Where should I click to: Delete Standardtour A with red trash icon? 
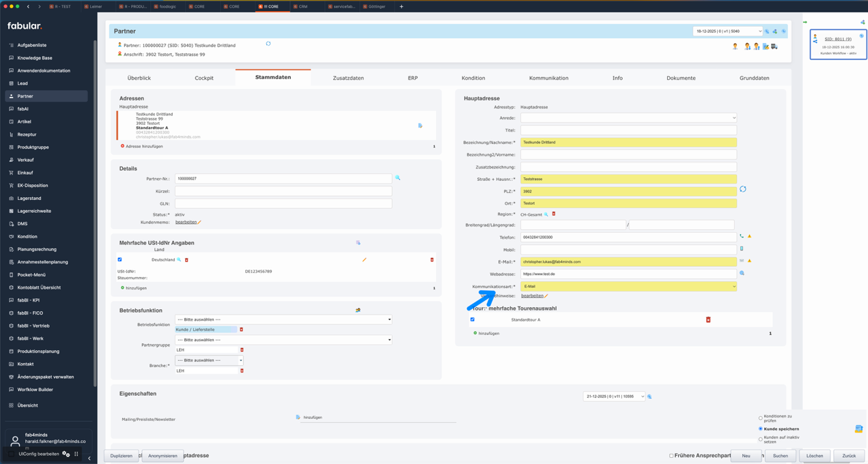click(x=708, y=319)
